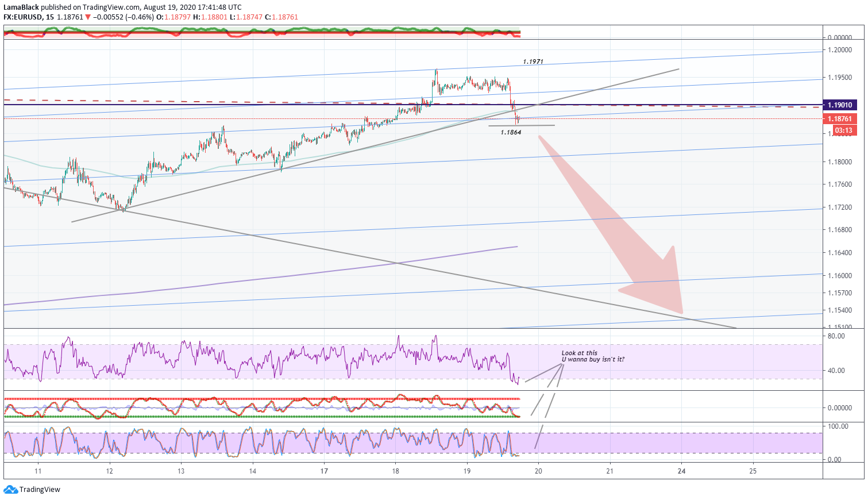Click the 1.18000 price axis label
This screenshot has width=868, height=500.
pyautogui.click(x=839, y=162)
